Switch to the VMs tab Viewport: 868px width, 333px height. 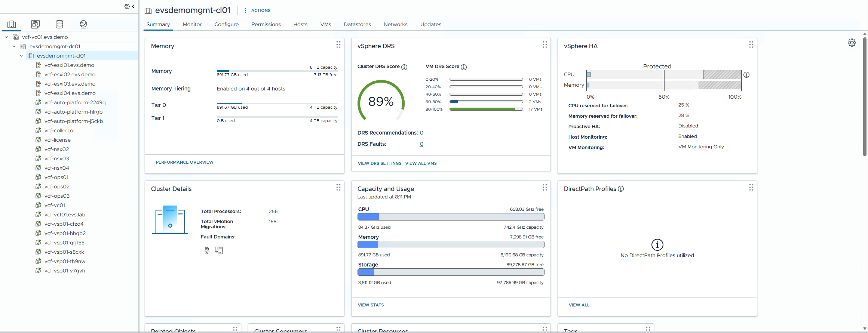click(x=326, y=24)
